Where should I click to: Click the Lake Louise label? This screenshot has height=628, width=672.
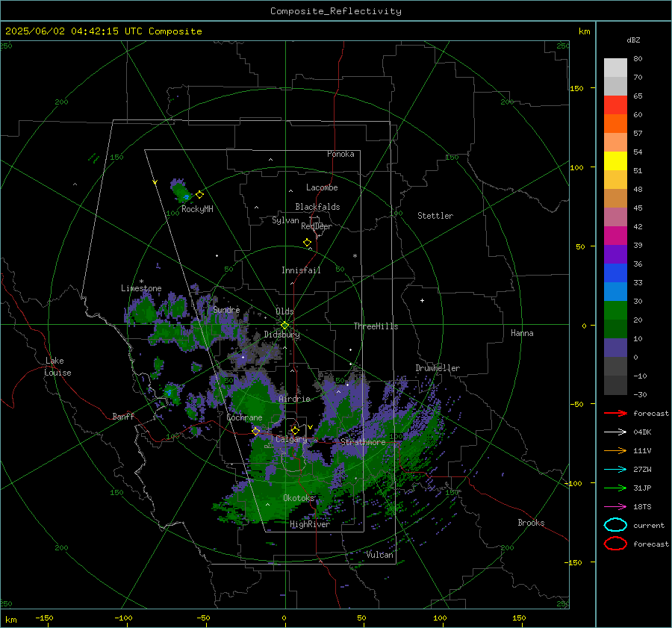tap(58, 367)
